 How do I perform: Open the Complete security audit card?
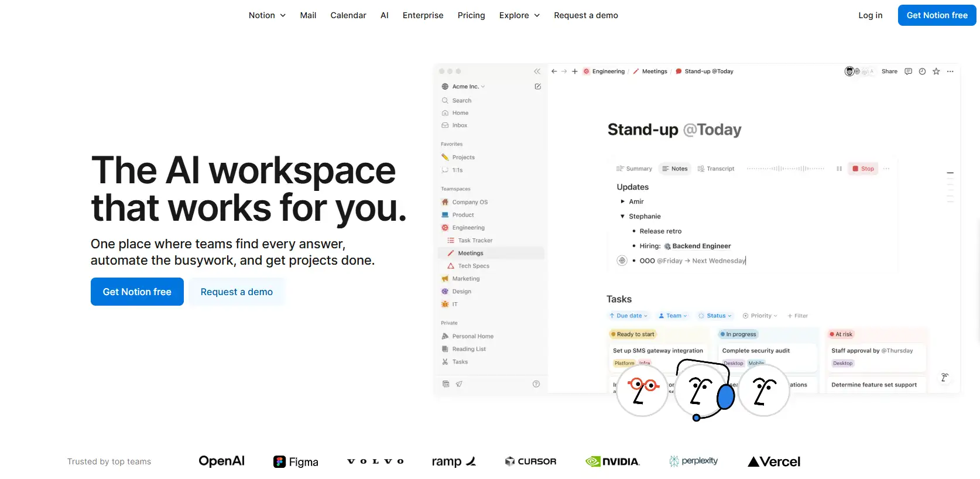click(767, 356)
